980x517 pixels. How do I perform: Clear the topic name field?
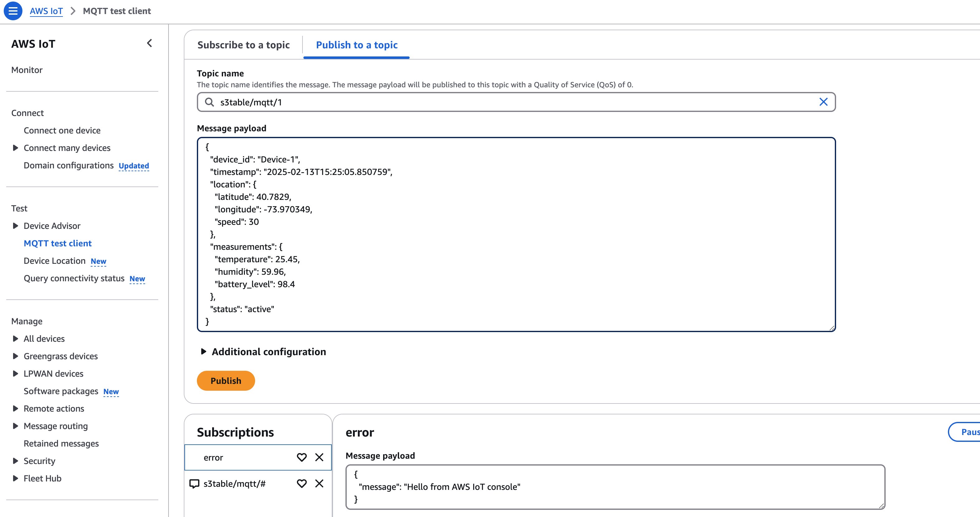tap(823, 102)
